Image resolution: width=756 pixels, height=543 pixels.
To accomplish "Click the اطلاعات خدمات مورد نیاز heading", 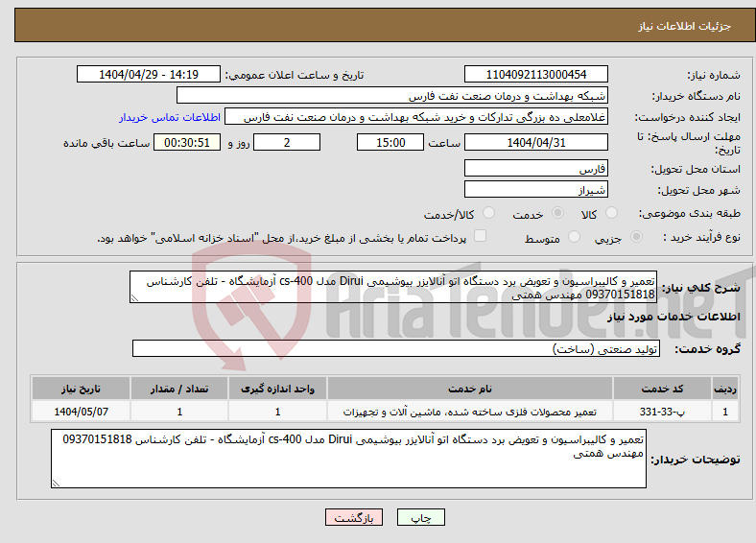I will (673, 317).
